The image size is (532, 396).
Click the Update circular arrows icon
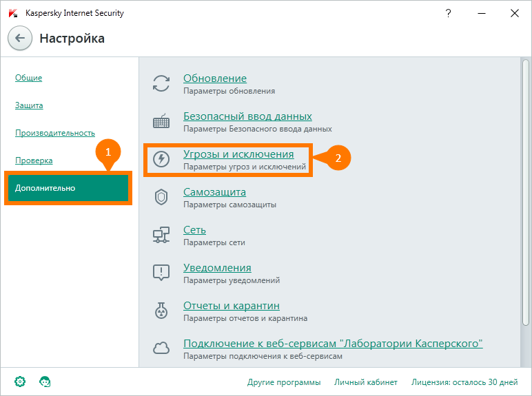coord(161,83)
